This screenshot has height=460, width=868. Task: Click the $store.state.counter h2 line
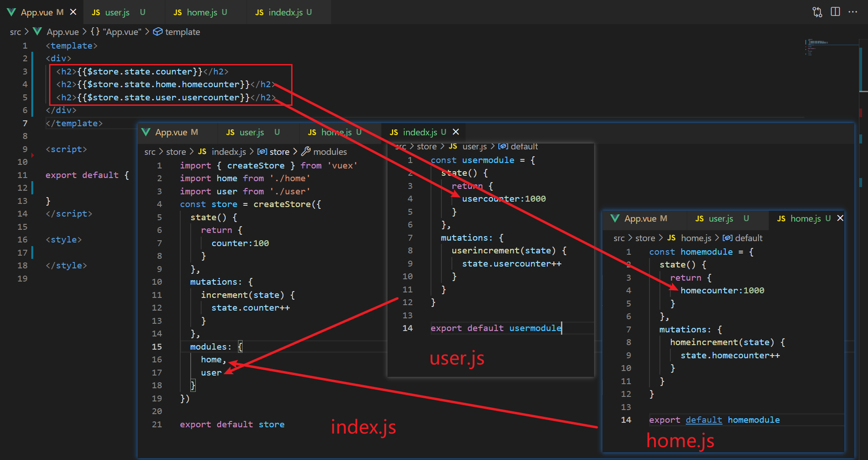(142, 71)
